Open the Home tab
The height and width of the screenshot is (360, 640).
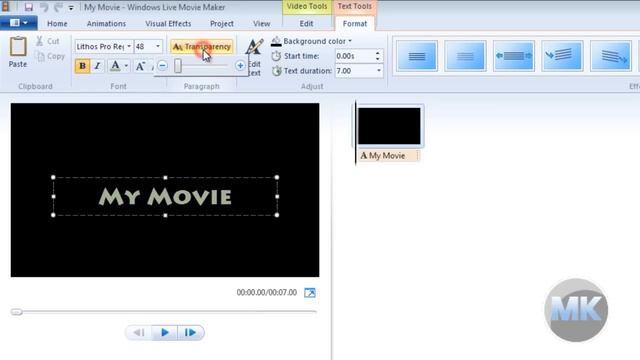coord(57,24)
